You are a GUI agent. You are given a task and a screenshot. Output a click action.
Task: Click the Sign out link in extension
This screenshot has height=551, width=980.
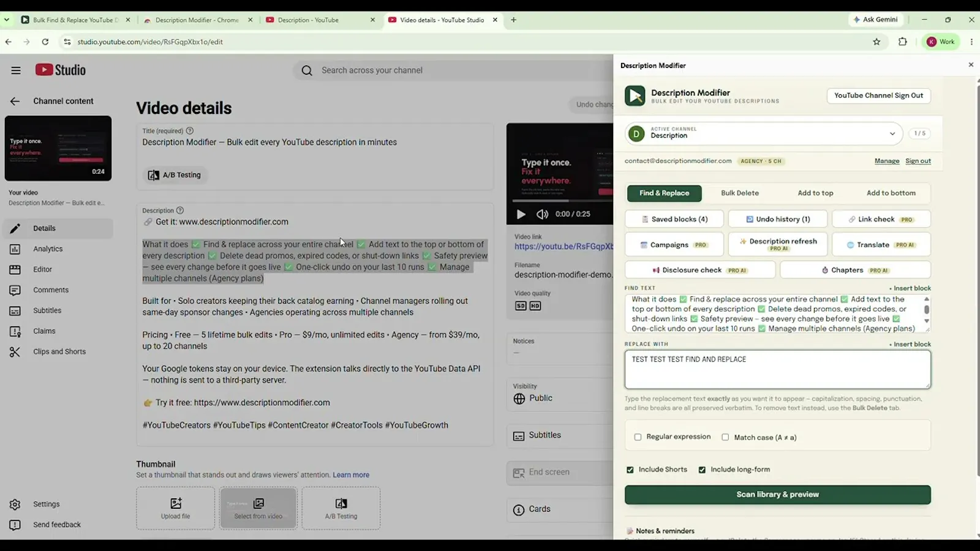pos(918,161)
